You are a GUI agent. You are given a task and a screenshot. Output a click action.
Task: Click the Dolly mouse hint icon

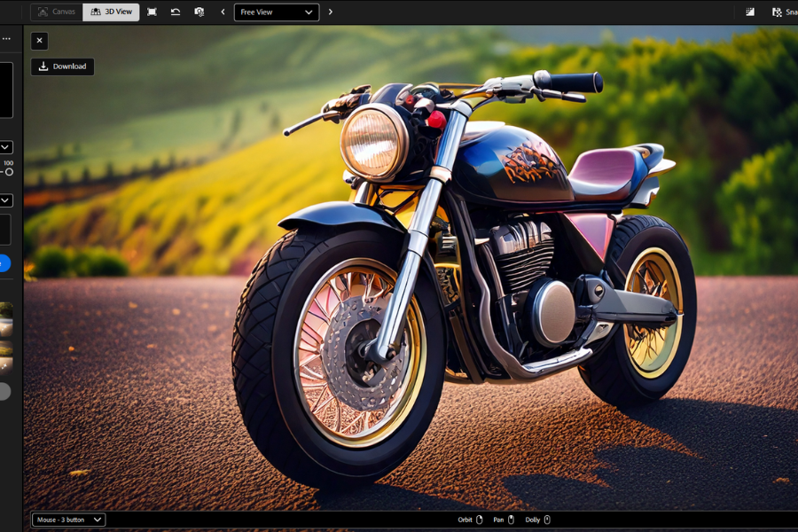[x=547, y=520]
